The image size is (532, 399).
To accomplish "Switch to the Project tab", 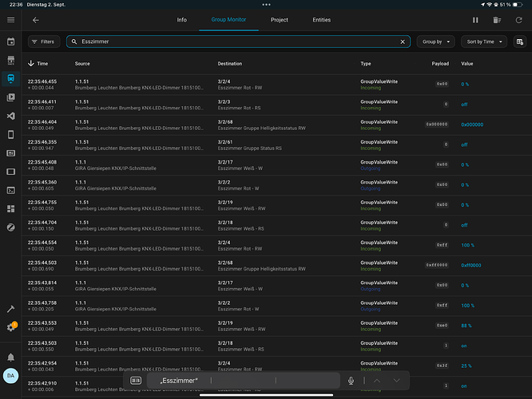I will [x=280, y=20].
